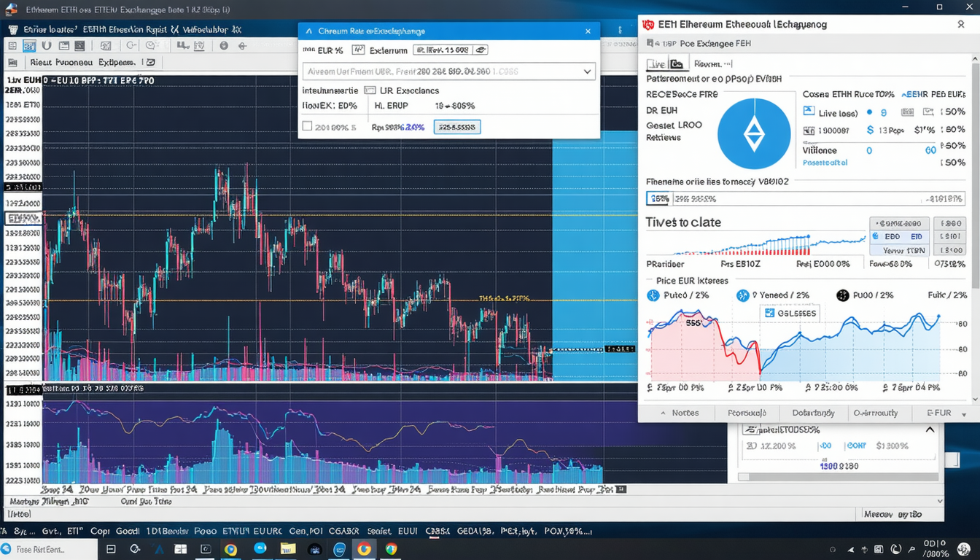The height and width of the screenshot is (560, 980).
Task: Open the dropdown in the exchange rate dialog
Action: tap(587, 71)
